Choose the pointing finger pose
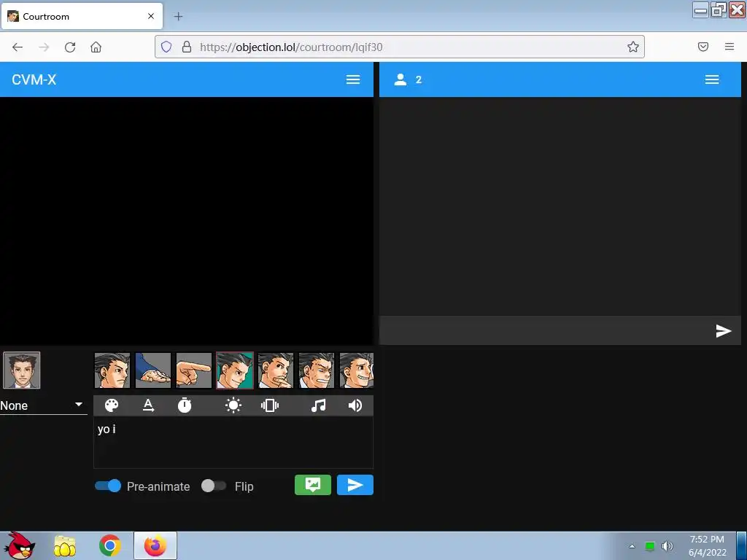Viewport: 747px width, 560px height. 194,370
